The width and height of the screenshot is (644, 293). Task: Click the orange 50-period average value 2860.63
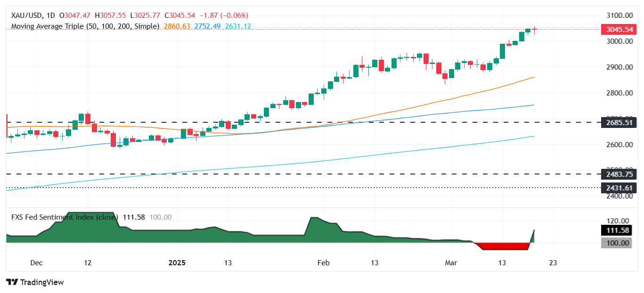(177, 26)
